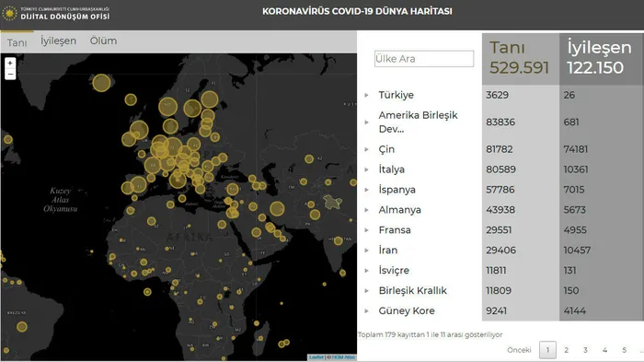
Task: Expand the Birleşik Krallık row
Action: 366,290
